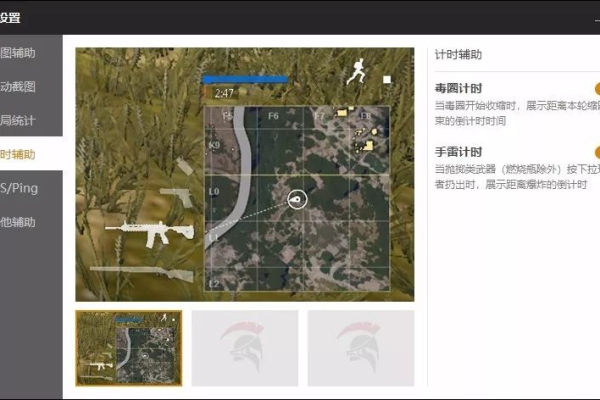Open the 图辅助 sidebar tab

point(31,52)
